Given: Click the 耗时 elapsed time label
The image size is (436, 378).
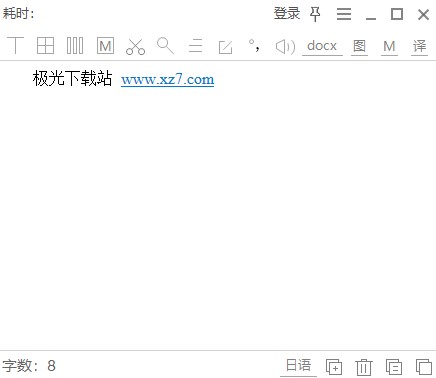Looking at the screenshot, I should [x=18, y=14].
